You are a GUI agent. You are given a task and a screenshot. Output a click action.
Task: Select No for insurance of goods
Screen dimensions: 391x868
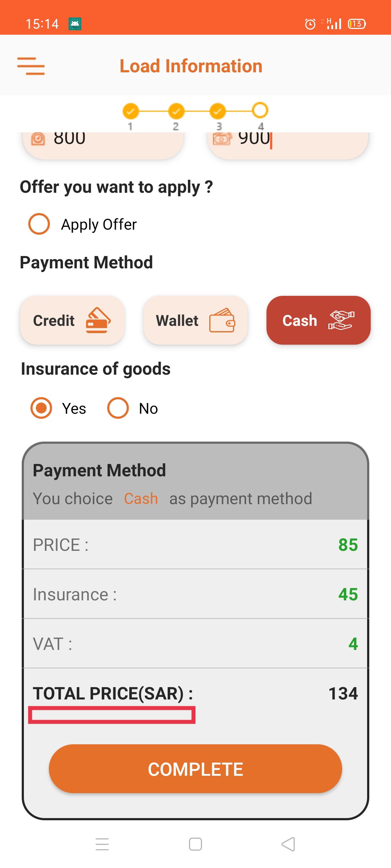pos(118,408)
